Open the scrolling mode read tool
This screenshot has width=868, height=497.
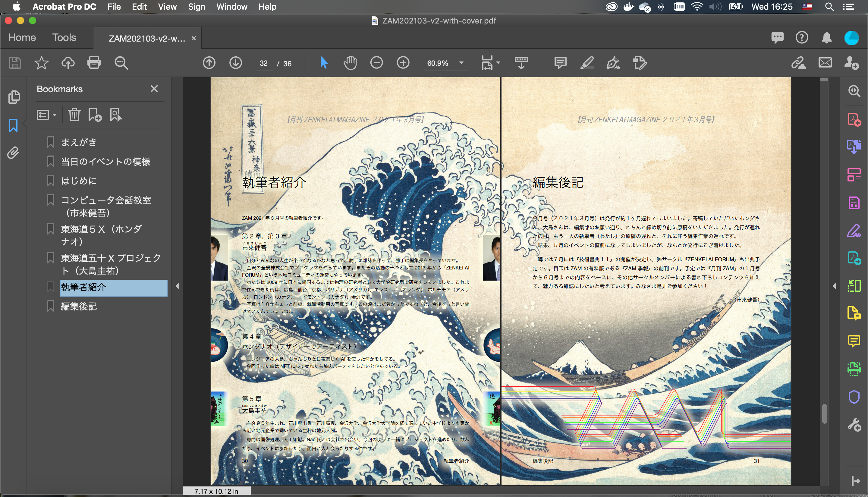pos(521,63)
